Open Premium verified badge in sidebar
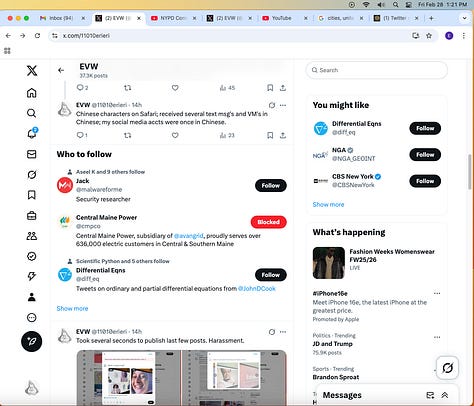This screenshot has height=406, width=474. click(32, 256)
